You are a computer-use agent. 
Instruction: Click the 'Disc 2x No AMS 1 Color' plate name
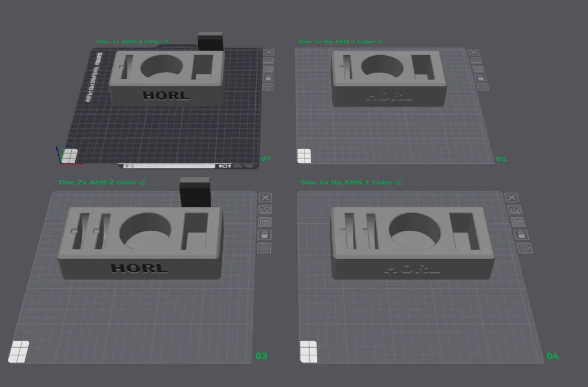[347, 183]
